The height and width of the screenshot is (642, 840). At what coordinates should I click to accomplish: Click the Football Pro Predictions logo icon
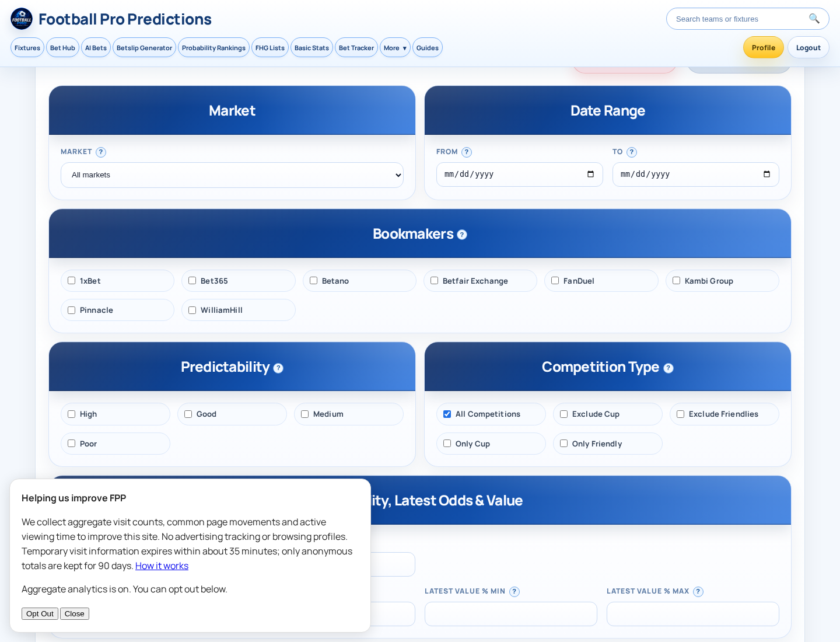pyautogui.click(x=22, y=19)
